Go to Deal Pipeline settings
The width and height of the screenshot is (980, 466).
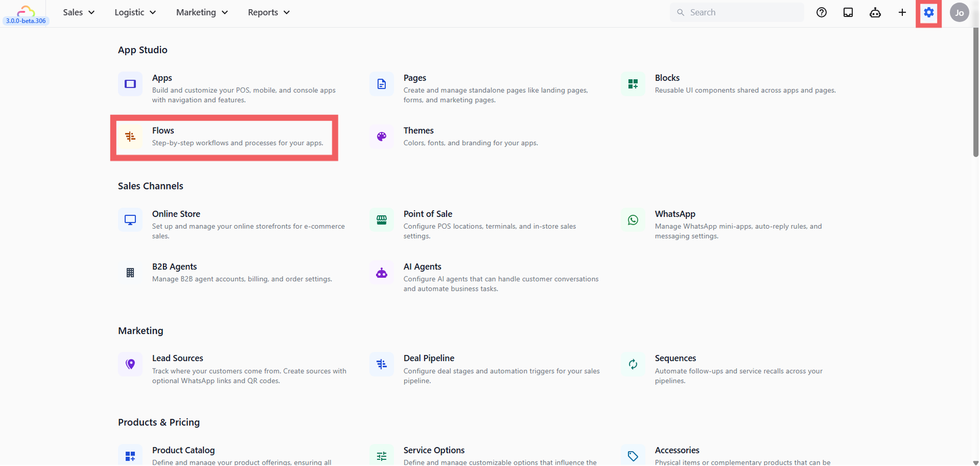point(429,358)
